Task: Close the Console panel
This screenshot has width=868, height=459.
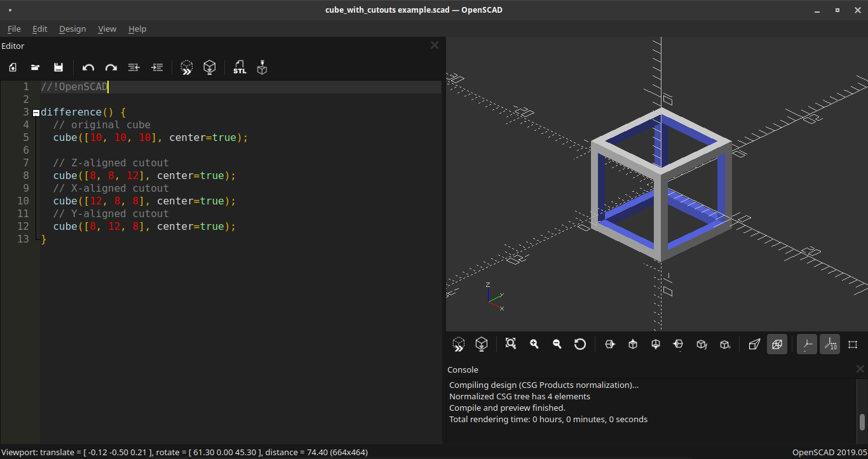Action: pyautogui.click(x=860, y=369)
